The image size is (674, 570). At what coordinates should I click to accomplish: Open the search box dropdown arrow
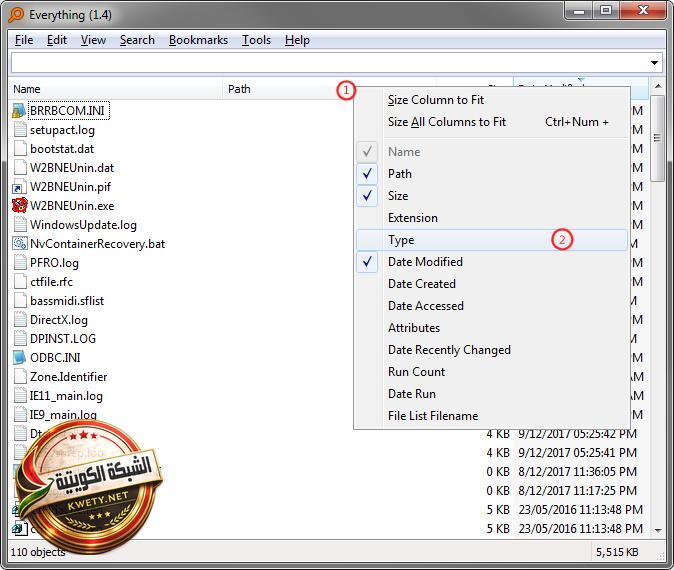(x=655, y=63)
